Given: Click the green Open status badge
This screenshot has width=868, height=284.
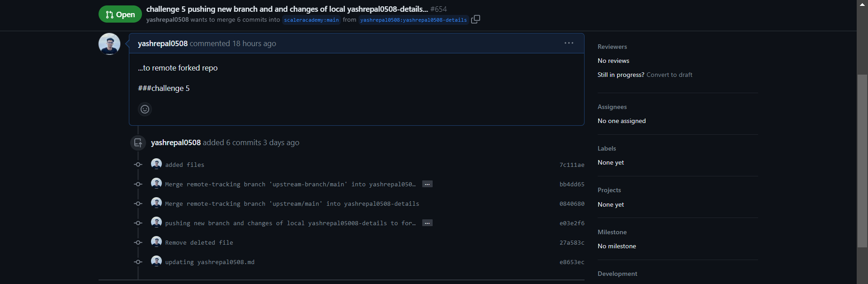Looking at the screenshot, I should click(120, 14).
